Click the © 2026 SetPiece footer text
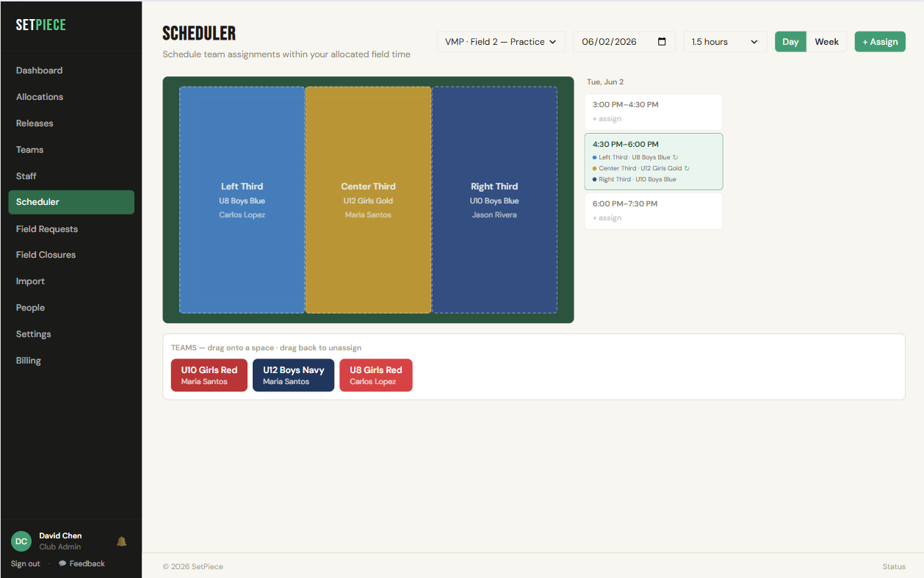Screen dimensions: 924x578 (x=193, y=567)
